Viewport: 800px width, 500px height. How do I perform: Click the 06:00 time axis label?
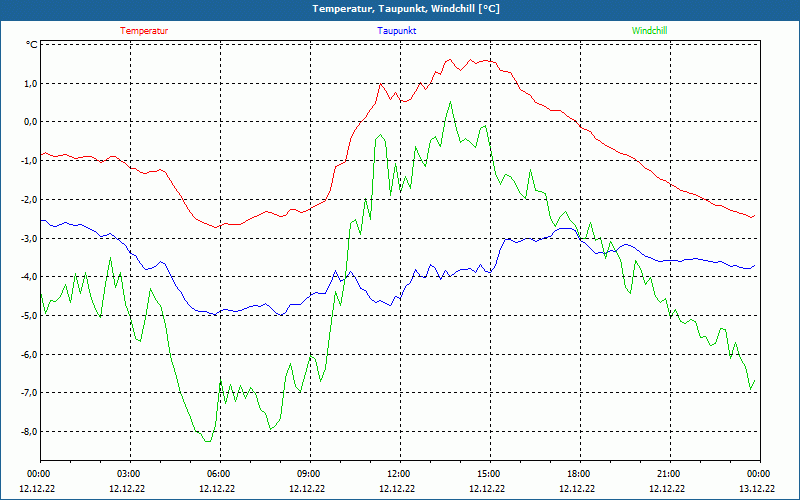pos(219,474)
